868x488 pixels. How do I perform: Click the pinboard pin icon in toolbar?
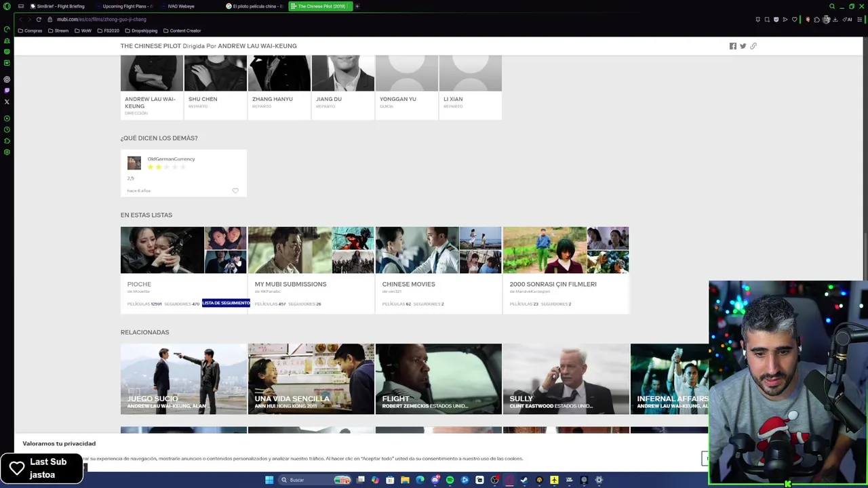tap(758, 20)
